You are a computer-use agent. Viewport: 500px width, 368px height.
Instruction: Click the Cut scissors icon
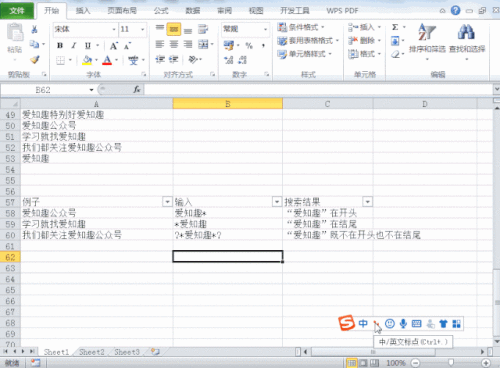[34, 29]
